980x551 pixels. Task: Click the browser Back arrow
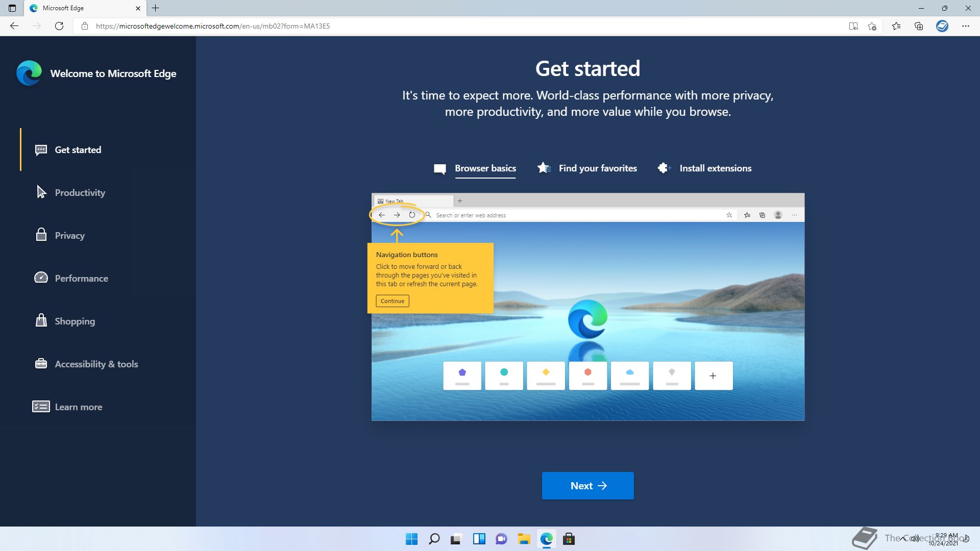point(14,26)
